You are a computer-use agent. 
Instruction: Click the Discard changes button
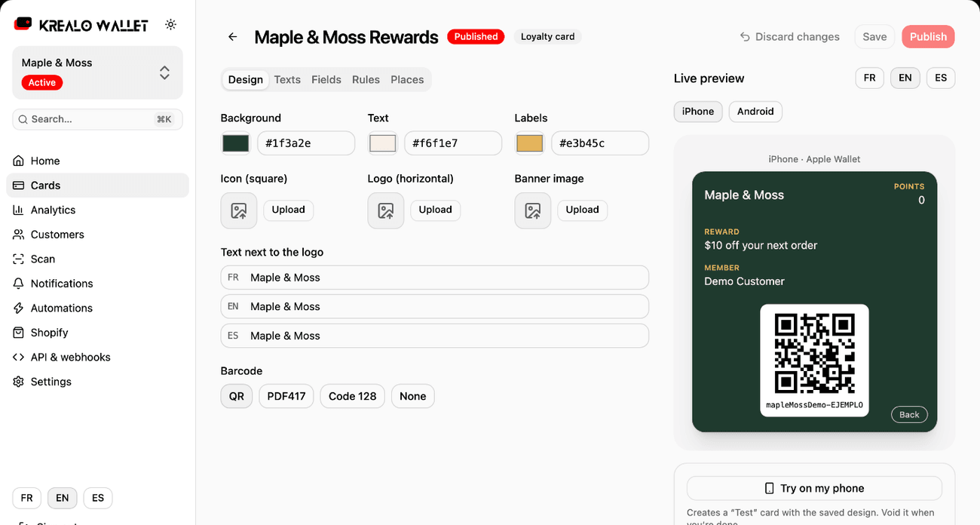click(789, 36)
